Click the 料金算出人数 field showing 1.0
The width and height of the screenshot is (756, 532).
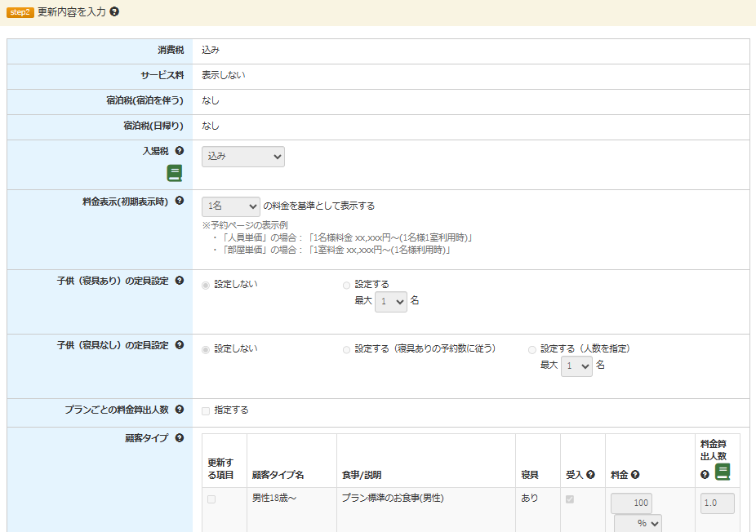coord(718,503)
